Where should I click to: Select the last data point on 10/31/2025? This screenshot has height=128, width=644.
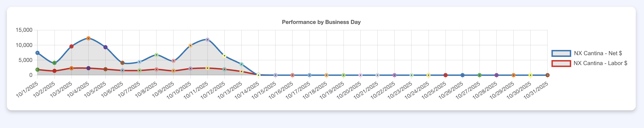[547, 75]
